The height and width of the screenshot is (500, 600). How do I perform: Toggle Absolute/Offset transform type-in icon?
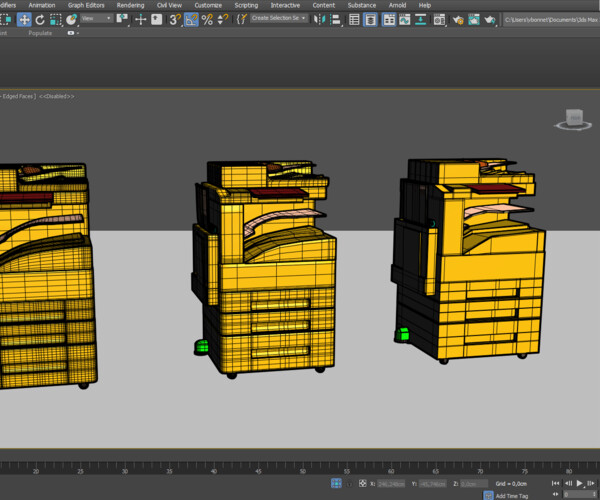tap(362, 483)
